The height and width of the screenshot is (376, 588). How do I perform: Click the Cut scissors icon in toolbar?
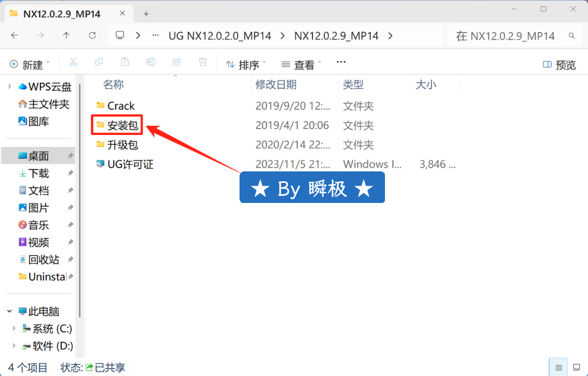[x=73, y=63]
